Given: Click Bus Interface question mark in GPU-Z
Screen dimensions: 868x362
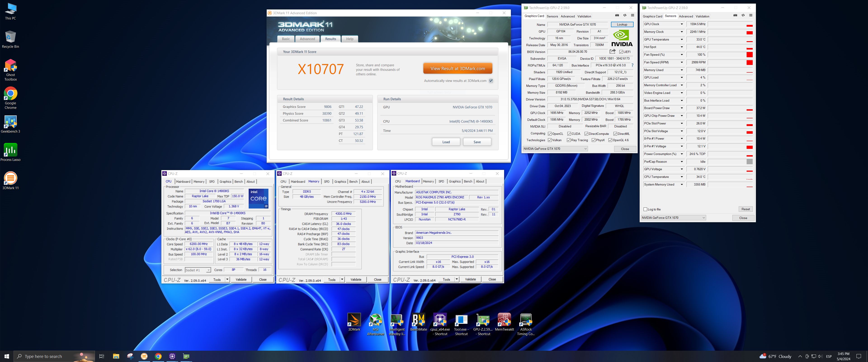Looking at the screenshot, I should [x=632, y=65].
